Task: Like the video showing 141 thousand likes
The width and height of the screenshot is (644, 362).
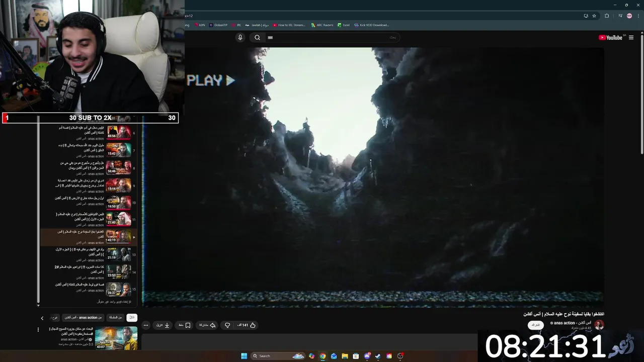Action: (246, 325)
